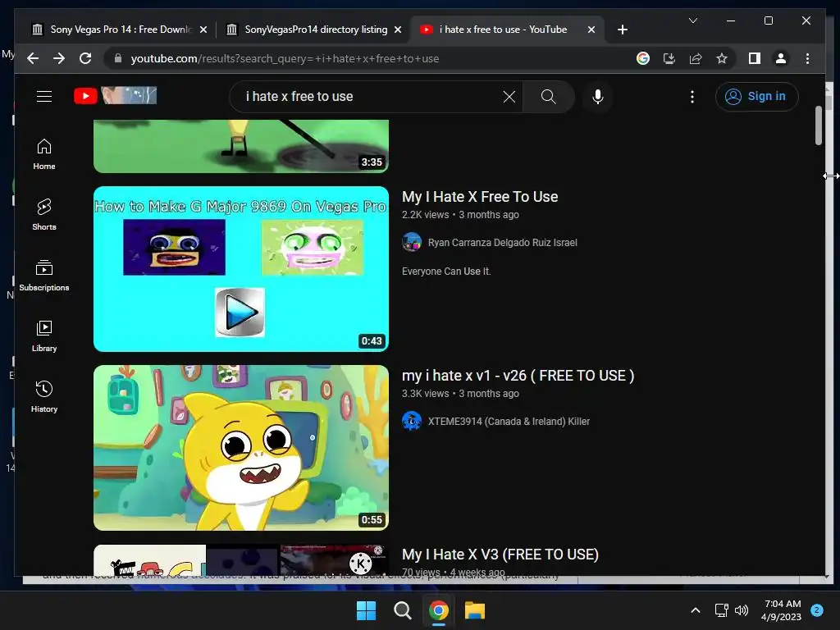Open the volume control in tray
Image resolution: width=840 pixels, height=630 pixels.
742,610
